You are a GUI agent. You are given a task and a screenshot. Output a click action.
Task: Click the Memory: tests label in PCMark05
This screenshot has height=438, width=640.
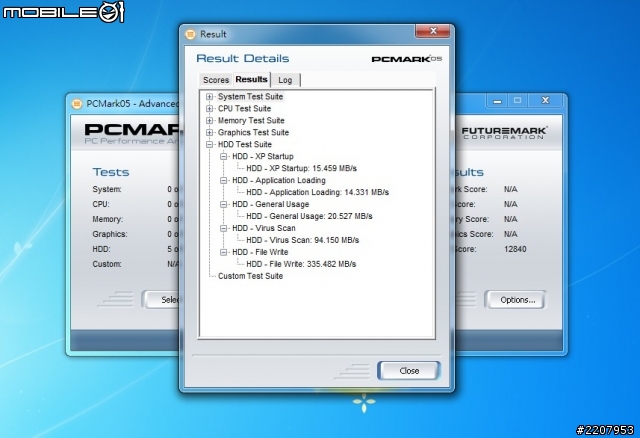tap(108, 219)
